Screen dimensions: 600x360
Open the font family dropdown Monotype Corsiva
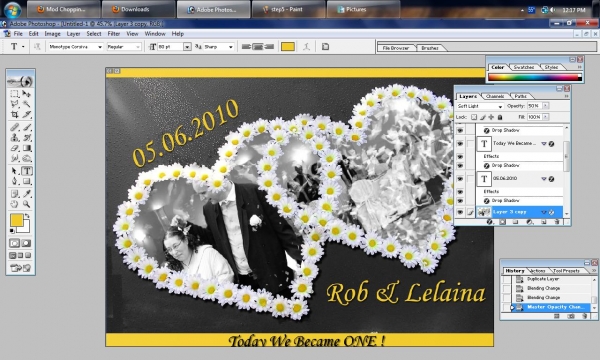pyautogui.click(x=100, y=47)
